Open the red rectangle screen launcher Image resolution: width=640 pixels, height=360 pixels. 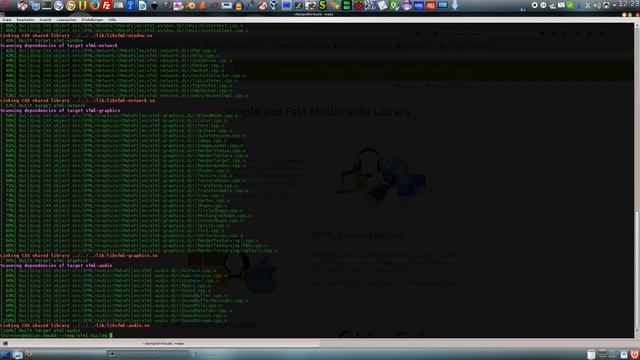pyautogui.click(x=431, y=5)
